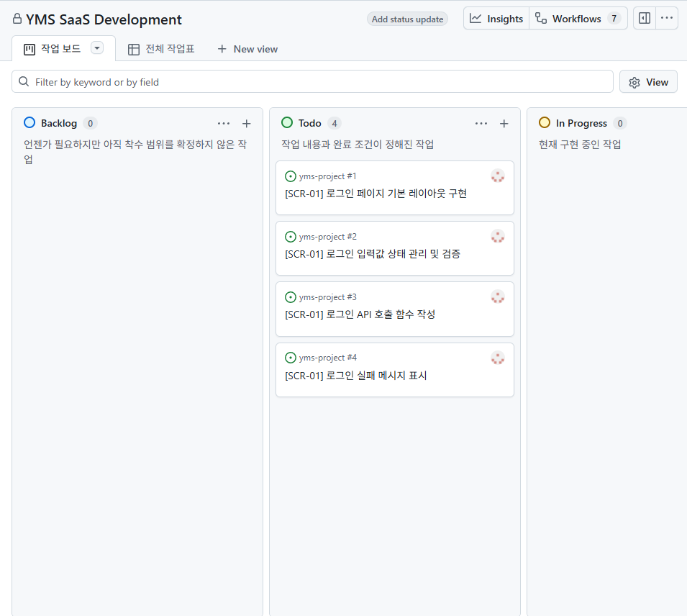Click assignee avatar on yms-project #1 card

(498, 176)
